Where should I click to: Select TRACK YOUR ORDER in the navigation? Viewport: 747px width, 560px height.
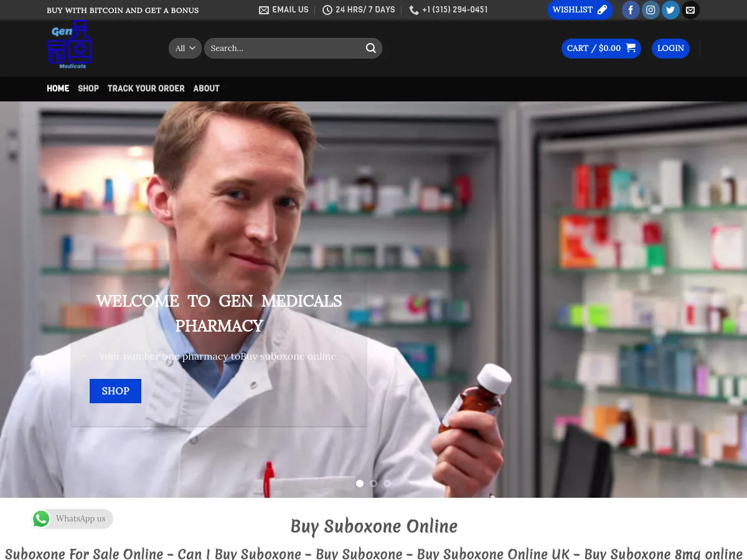(146, 88)
